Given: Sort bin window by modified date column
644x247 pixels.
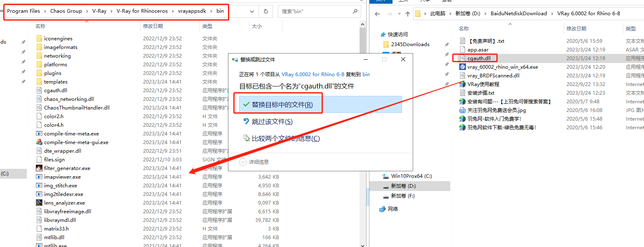Looking at the screenshot, I should (153, 26).
